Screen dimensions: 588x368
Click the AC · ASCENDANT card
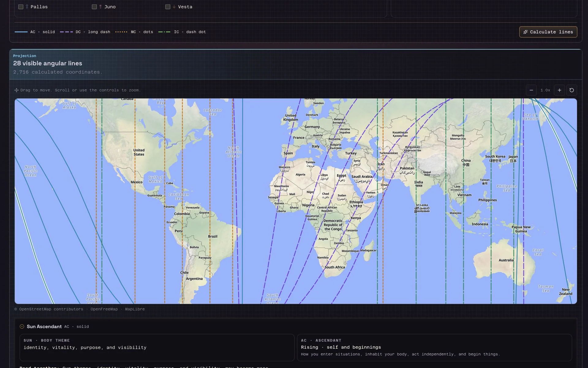point(435,347)
